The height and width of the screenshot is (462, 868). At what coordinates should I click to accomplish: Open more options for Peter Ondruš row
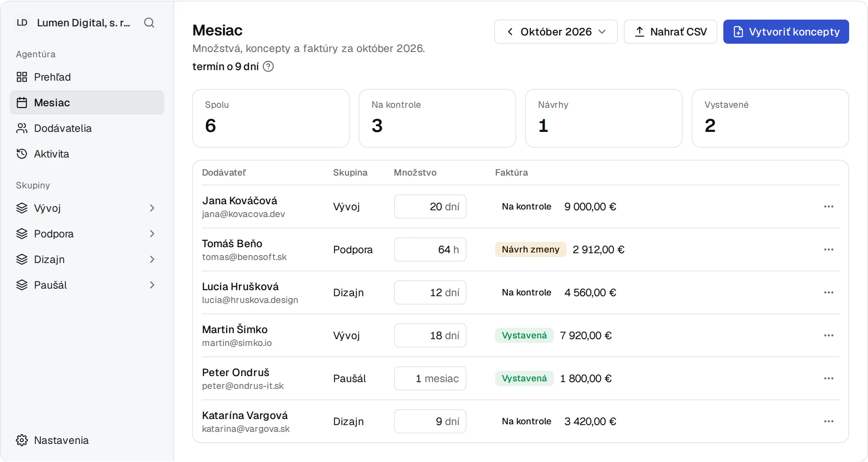coord(828,378)
